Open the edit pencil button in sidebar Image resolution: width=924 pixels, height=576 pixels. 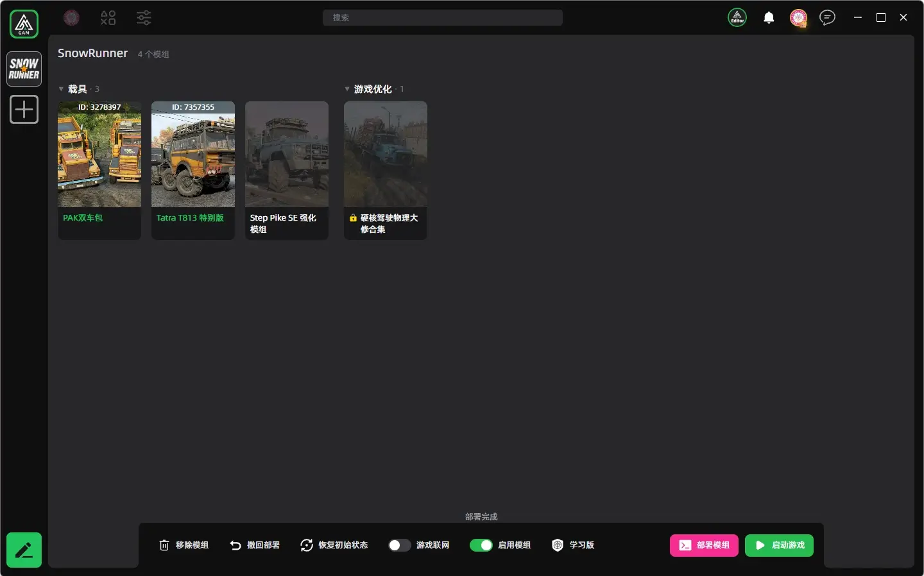coord(24,550)
